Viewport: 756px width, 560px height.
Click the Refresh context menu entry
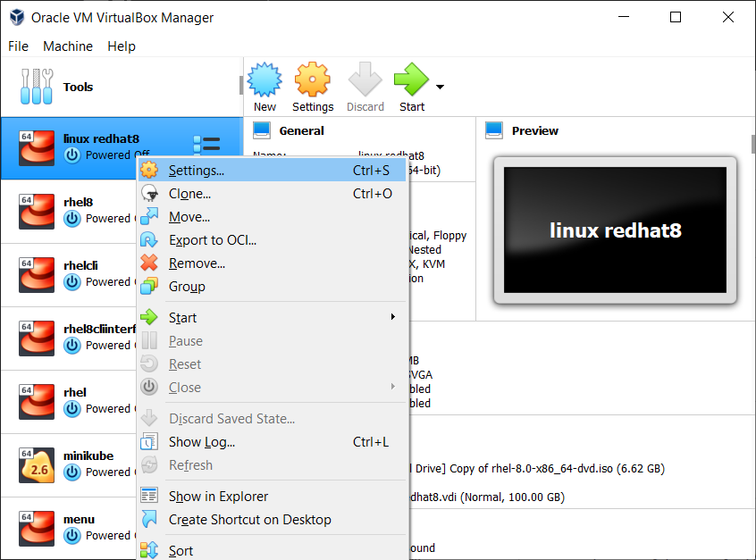[x=272, y=464]
